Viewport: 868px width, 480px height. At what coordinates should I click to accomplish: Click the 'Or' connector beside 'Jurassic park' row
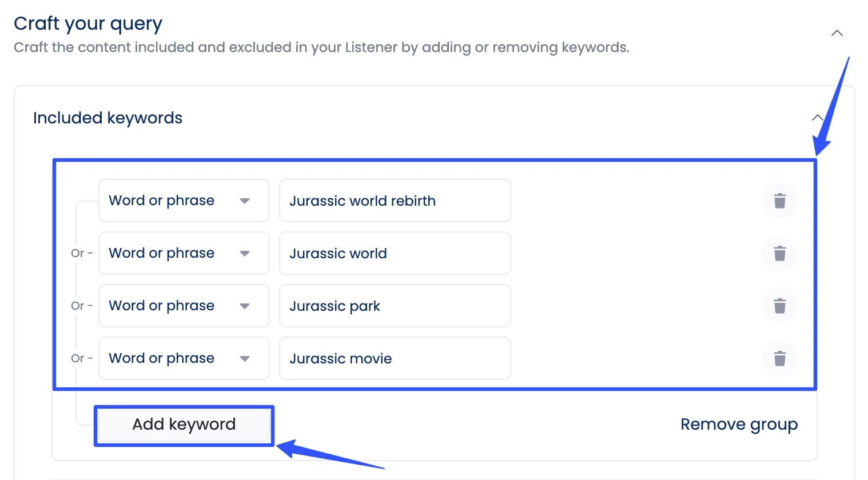[x=78, y=306]
